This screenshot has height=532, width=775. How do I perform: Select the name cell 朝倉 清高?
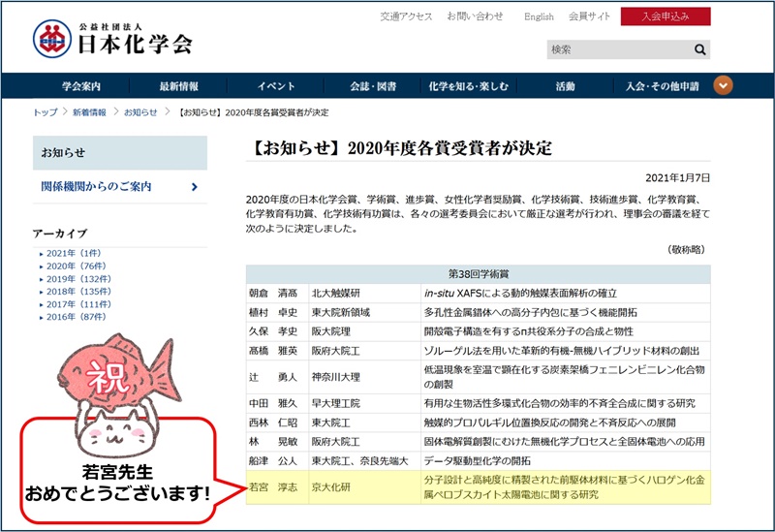pyautogui.click(x=278, y=294)
